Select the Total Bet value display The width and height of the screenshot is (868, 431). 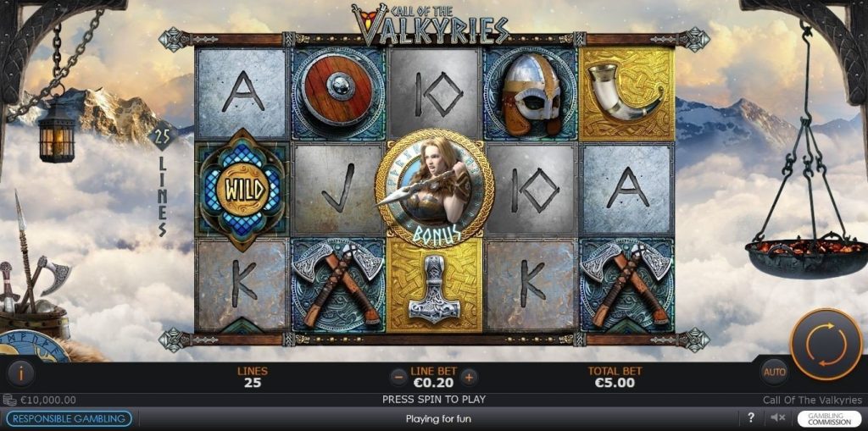615,383
